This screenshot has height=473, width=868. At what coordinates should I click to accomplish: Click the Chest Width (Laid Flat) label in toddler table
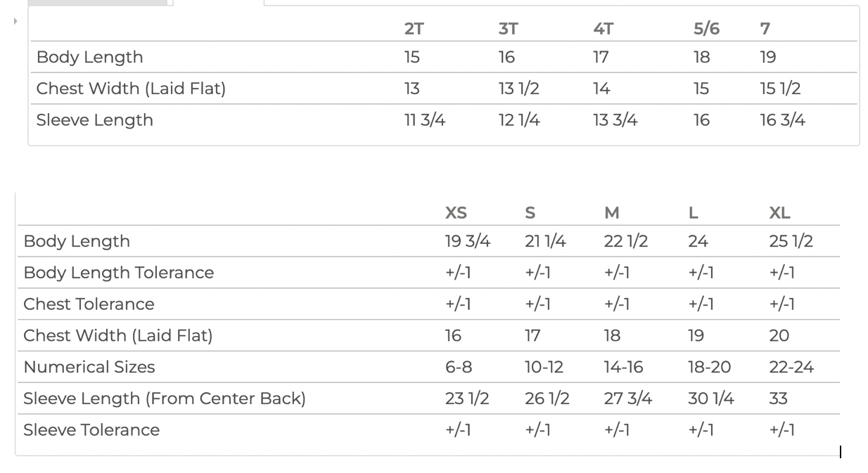coord(131,89)
